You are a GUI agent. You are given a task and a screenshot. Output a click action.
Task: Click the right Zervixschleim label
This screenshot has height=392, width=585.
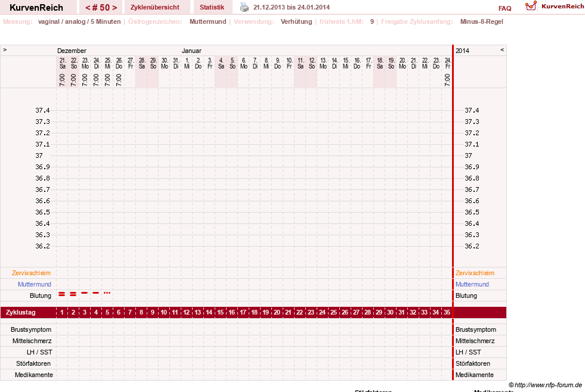475,273
